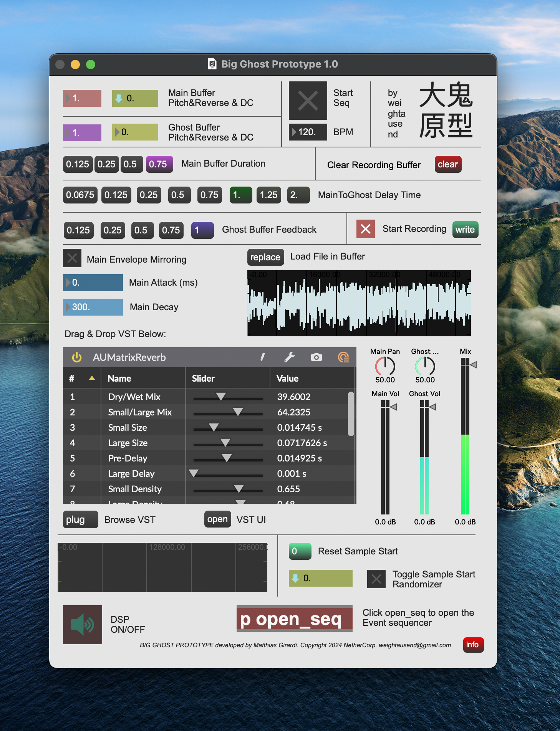Image resolution: width=560 pixels, height=731 pixels.
Task: Enable Main Envelope Mirroring toggle
Action: pos(72,258)
